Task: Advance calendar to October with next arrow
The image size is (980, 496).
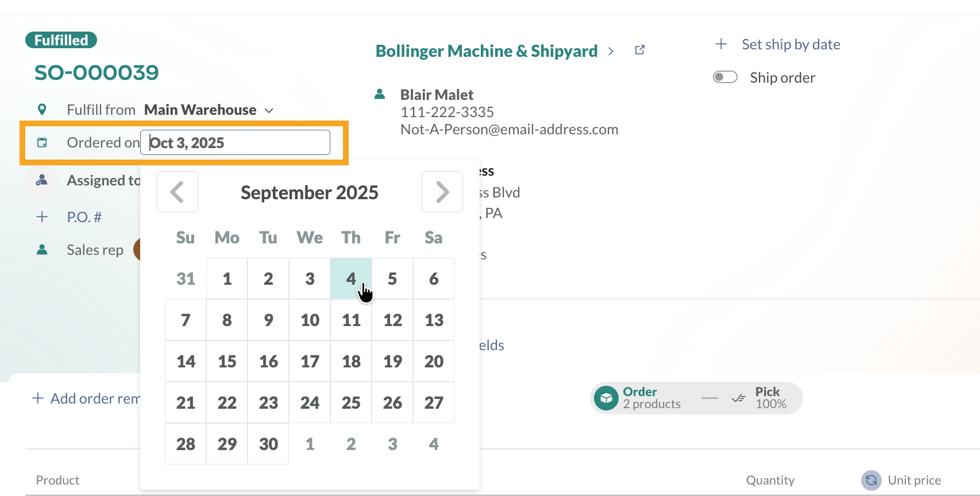Action: (x=442, y=192)
